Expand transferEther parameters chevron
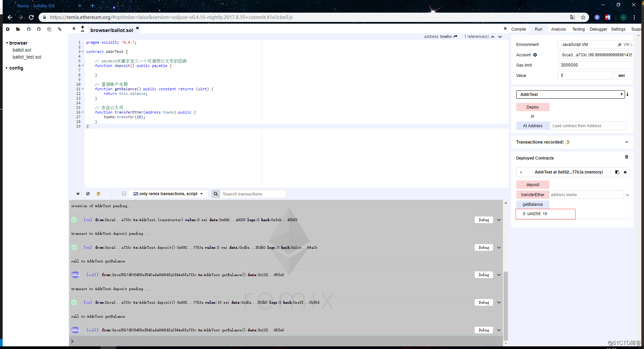Image resolution: width=644 pixels, height=349 pixels. [x=627, y=195]
